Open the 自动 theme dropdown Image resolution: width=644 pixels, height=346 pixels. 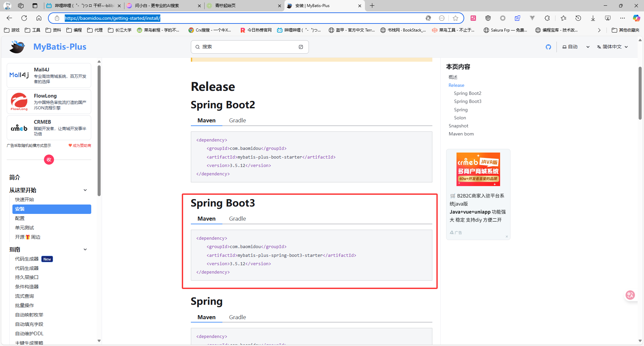pyautogui.click(x=576, y=47)
